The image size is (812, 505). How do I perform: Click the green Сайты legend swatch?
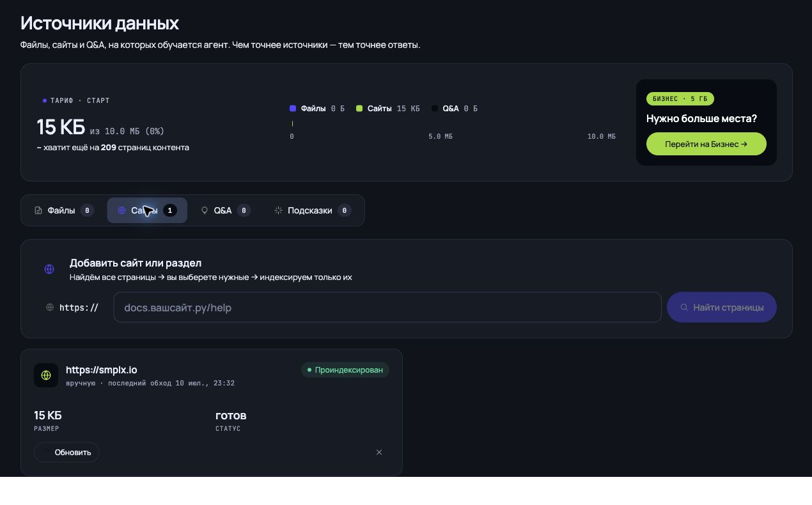coord(359,109)
